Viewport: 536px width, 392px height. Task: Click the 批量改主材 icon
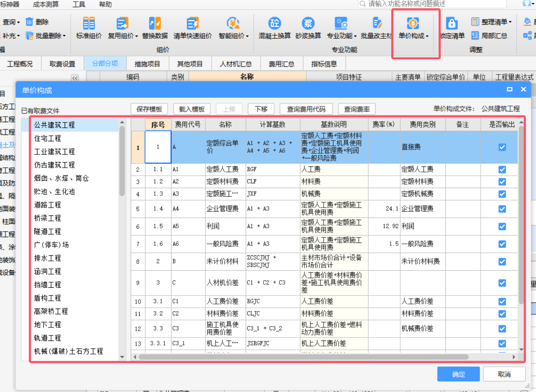click(377, 23)
